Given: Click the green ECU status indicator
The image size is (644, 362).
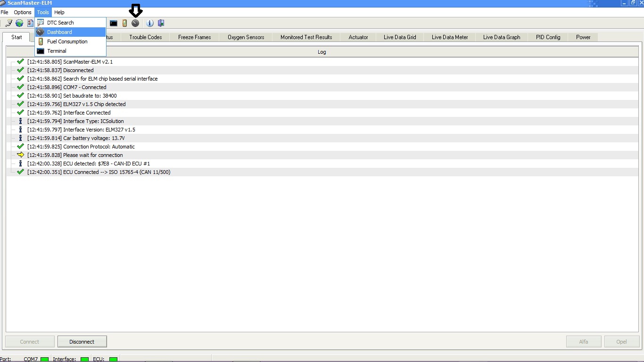Looking at the screenshot, I should [113, 359].
